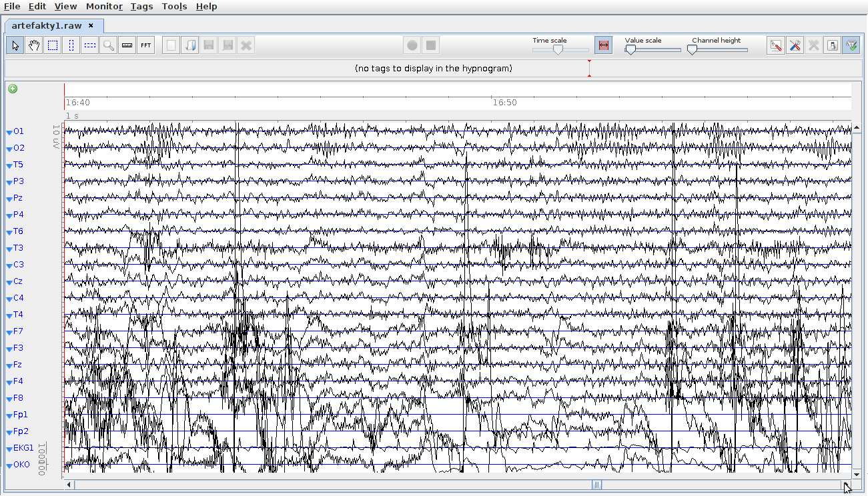The image size is (868, 496).
Task: Select the rectangular block selection tool
Action: coord(53,45)
